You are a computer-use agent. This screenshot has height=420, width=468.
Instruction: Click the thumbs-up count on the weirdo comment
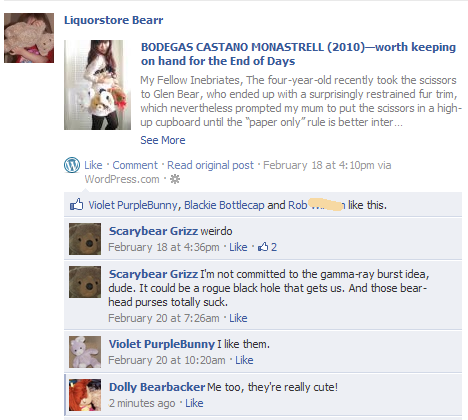(x=267, y=247)
